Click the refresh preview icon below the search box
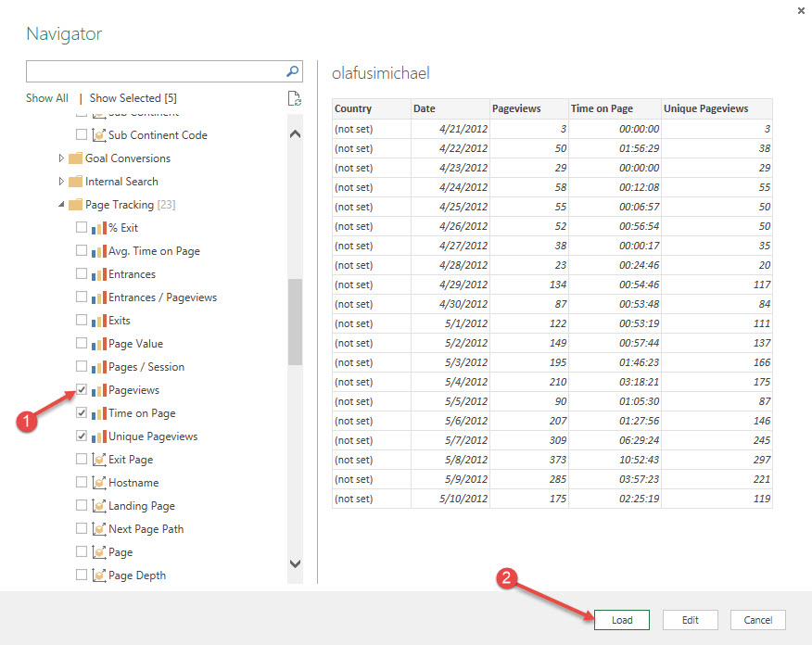Image resolution: width=812 pixels, height=645 pixels. pos(295,98)
